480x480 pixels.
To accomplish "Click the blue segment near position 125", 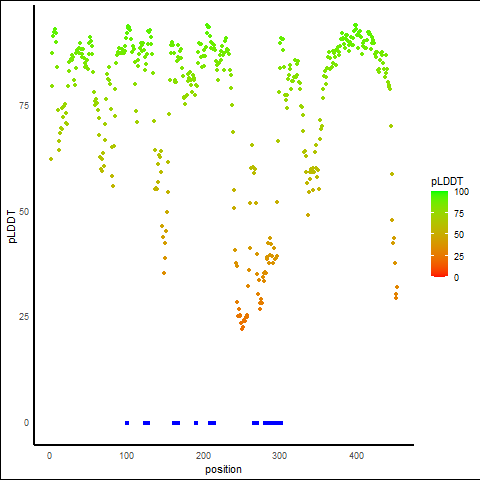I will 146,423.
